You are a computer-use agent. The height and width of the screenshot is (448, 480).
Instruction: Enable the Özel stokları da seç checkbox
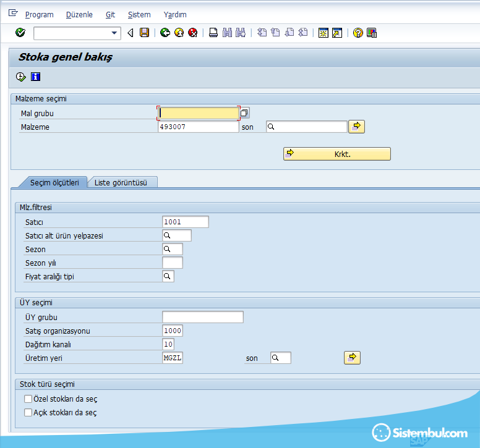click(x=28, y=399)
